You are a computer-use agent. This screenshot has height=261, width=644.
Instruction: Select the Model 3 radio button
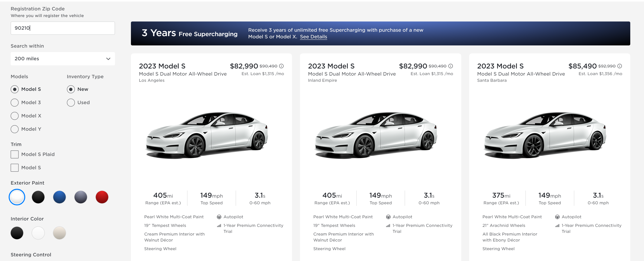[15, 103]
